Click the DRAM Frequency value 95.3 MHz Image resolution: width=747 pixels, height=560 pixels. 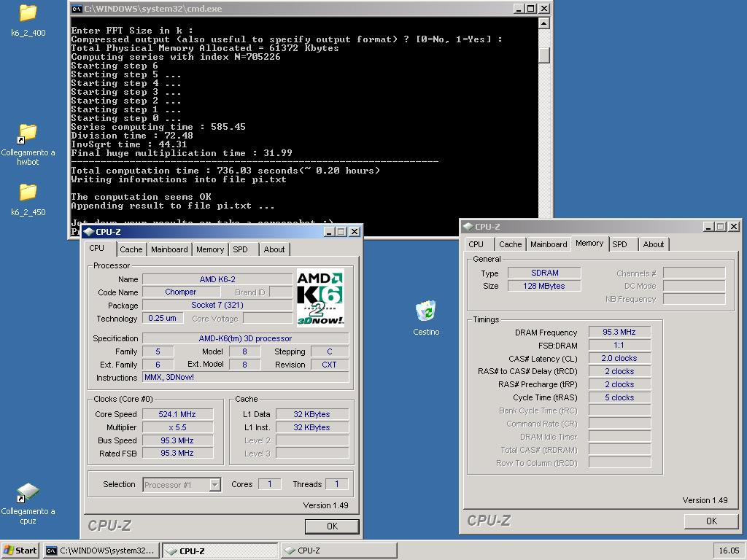tap(619, 332)
